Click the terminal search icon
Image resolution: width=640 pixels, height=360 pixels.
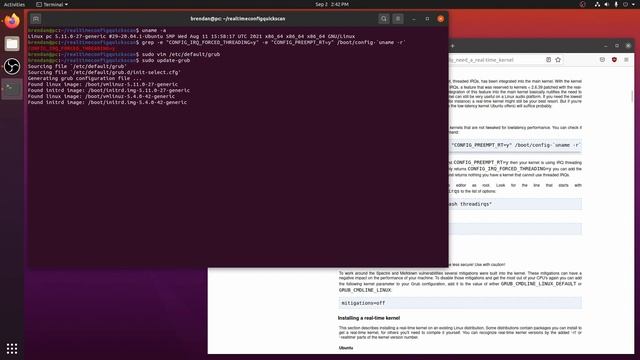click(384, 19)
